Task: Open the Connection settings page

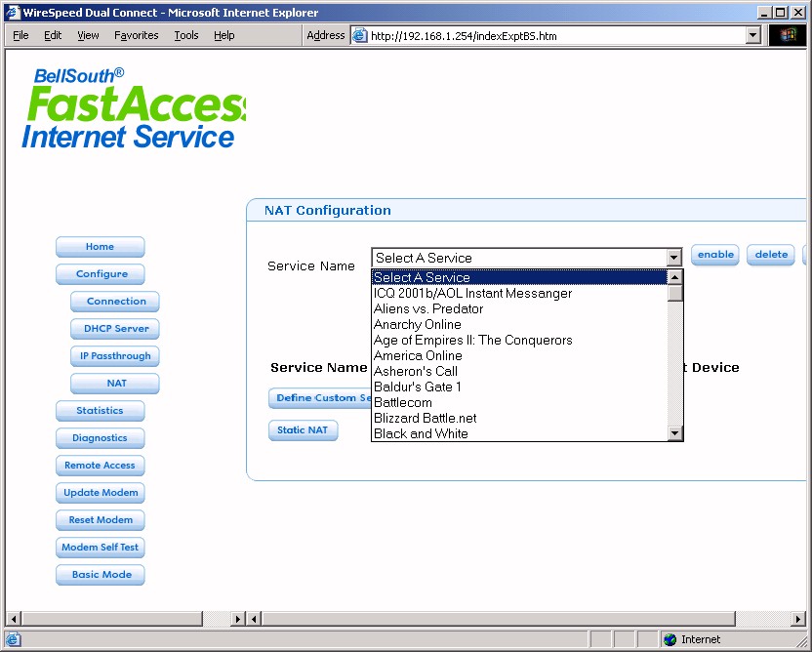Action: [115, 302]
